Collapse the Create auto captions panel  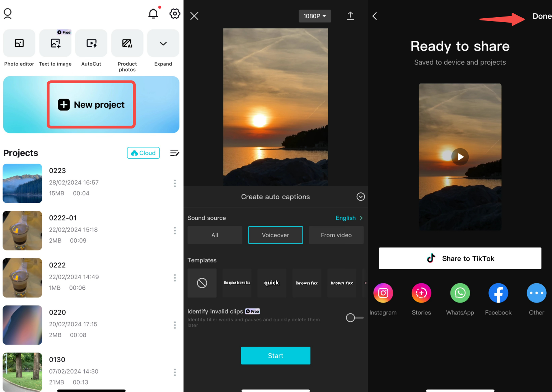click(x=360, y=196)
